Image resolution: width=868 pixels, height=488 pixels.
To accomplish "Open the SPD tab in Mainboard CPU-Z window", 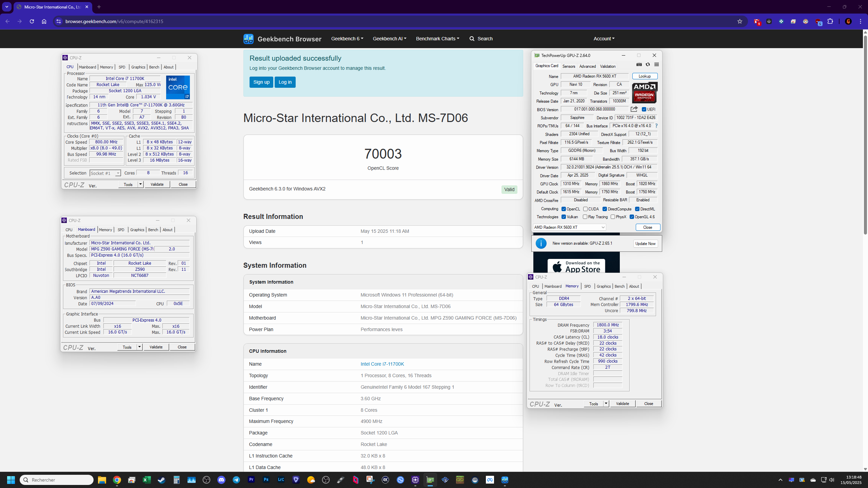I will pos(121,230).
